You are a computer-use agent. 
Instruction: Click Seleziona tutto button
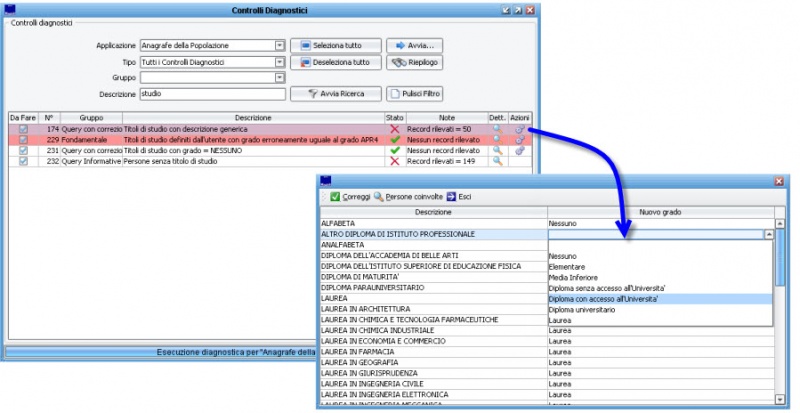click(x=336, y=45)
